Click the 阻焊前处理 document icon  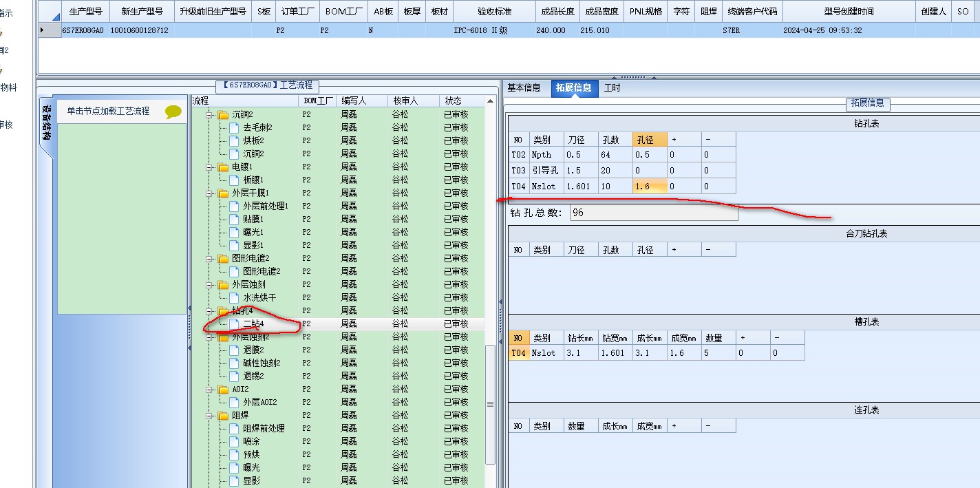[x=235, y=429]
